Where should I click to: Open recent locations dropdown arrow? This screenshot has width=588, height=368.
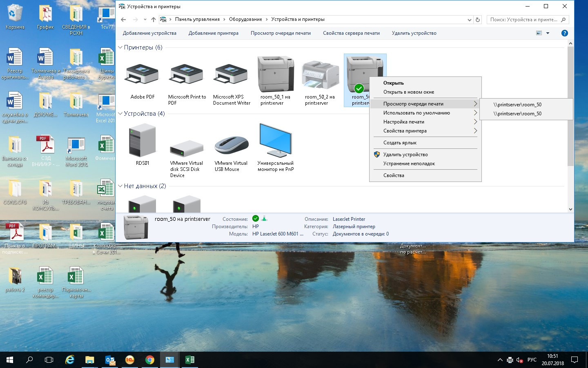[145, 19]
